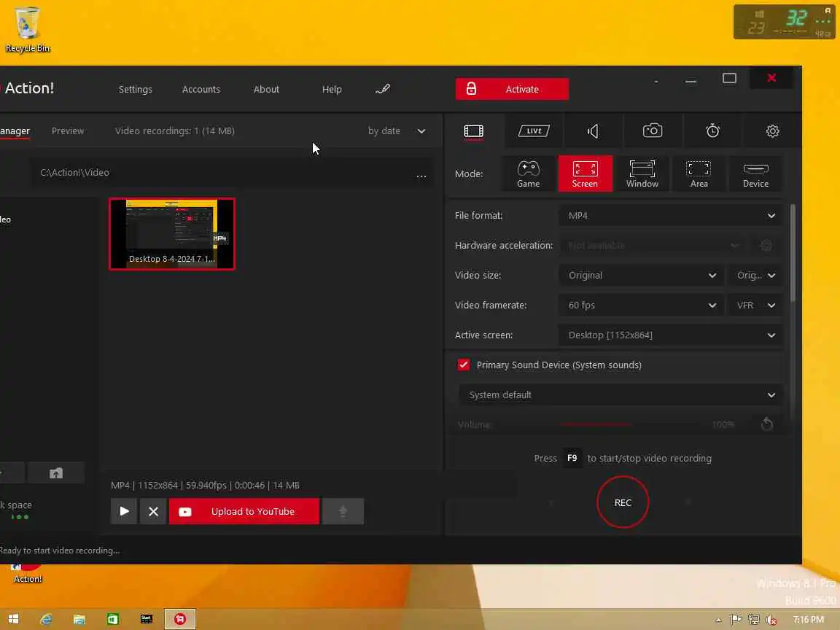Click the Action! taskbar icon

[180, 619]
